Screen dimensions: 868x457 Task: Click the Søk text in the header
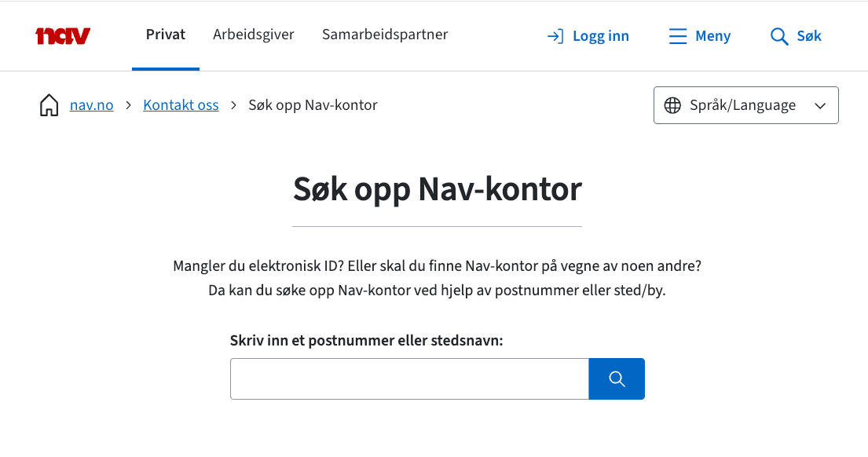[x=808, y=35]
